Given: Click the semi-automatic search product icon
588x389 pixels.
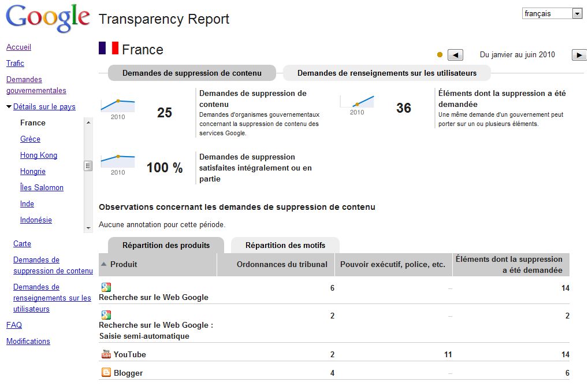Looking at the screenshot, I should click(x=106, y=315).
